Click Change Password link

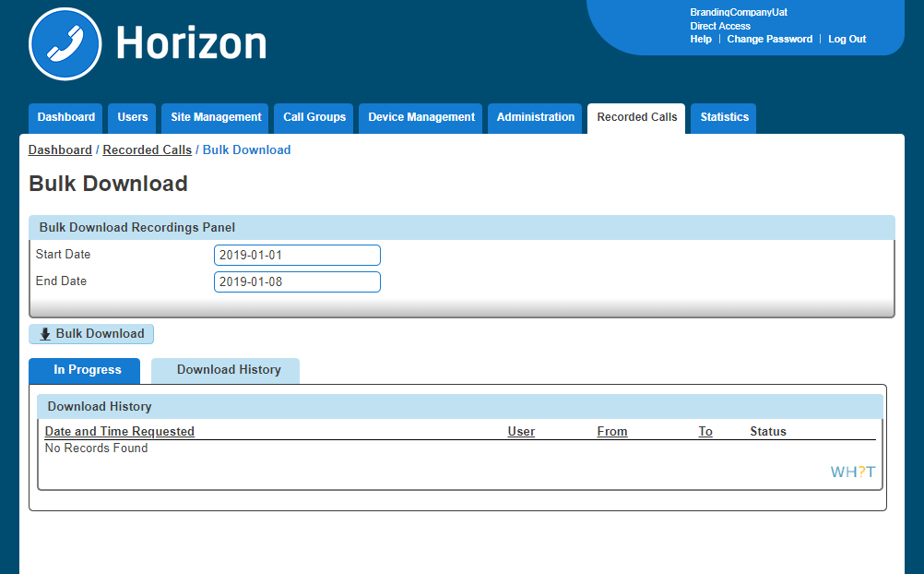tap(769, 39)
